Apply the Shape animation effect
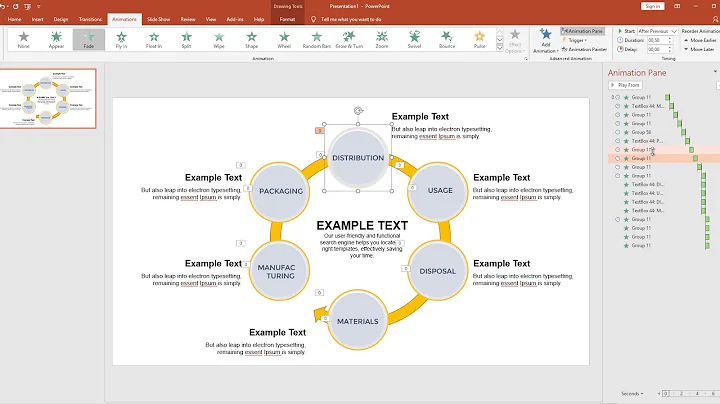The height and width of the screenshot is (404, 720). point(252,39)
